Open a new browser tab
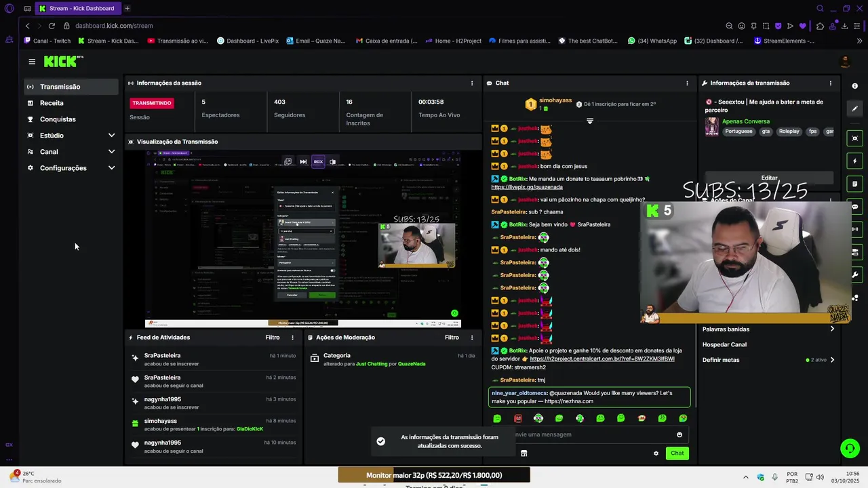This screenshot has height=488, width=868. pos(127,8)
